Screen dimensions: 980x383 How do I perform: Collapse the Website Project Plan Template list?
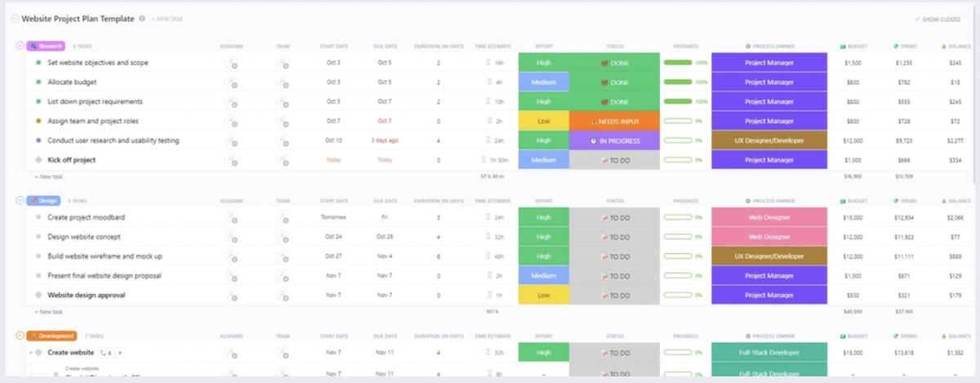pyautogui.click(x=15, y=18)
